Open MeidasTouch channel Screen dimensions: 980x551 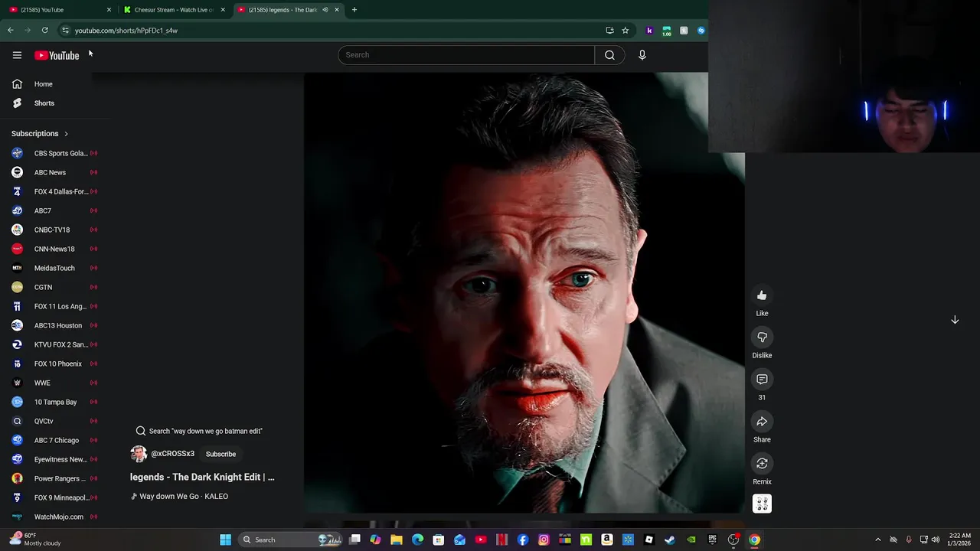55,268
